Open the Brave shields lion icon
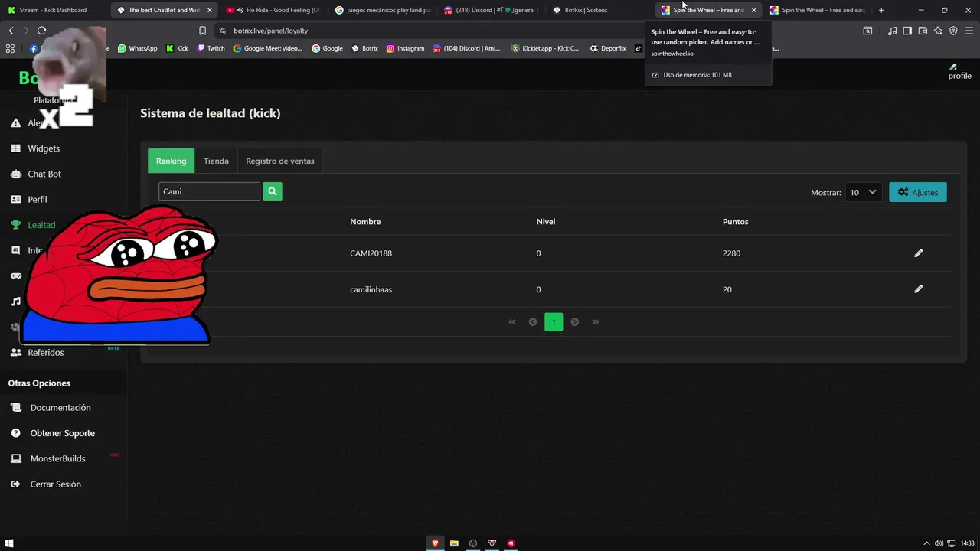 (953, 31)
